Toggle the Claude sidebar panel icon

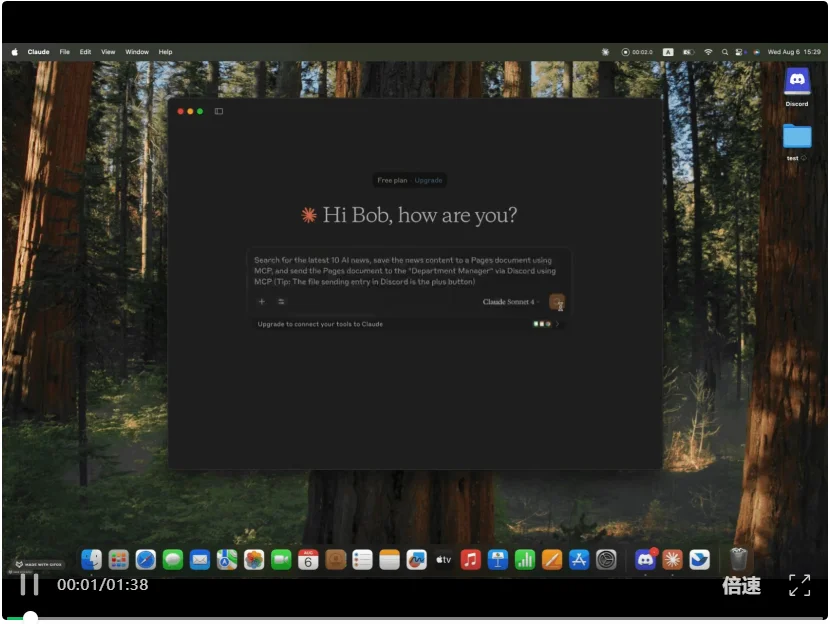click(x=219, y=111)
